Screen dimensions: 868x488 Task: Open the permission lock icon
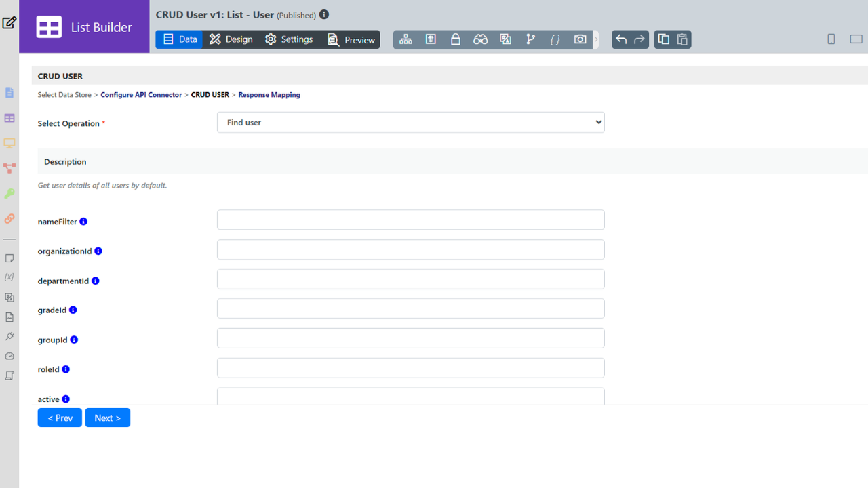(x=456, y=39)
